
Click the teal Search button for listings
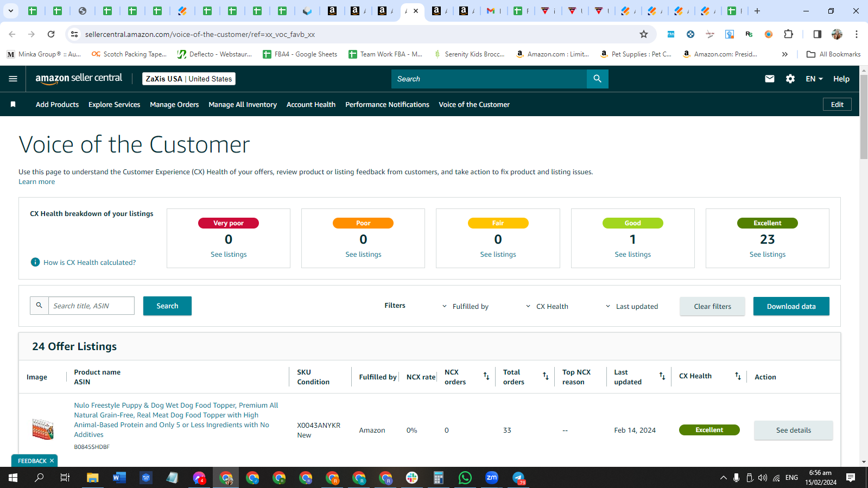(167, 306)
